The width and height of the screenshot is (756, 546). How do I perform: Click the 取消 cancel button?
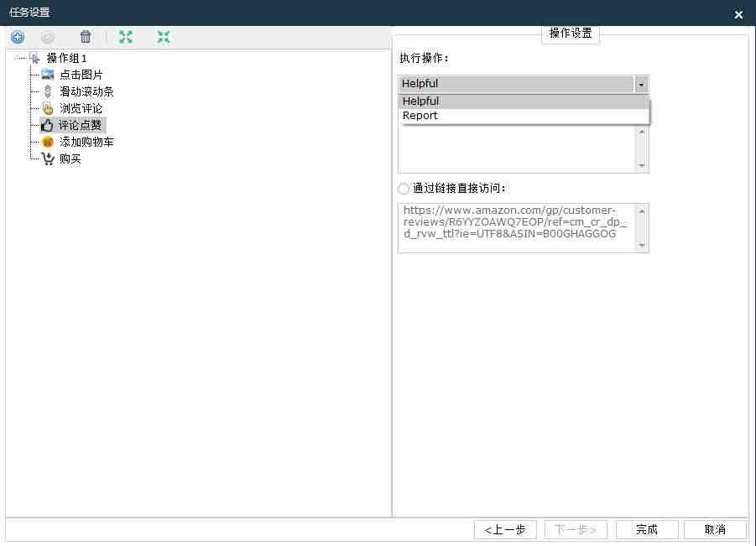(x=715, y=529)
